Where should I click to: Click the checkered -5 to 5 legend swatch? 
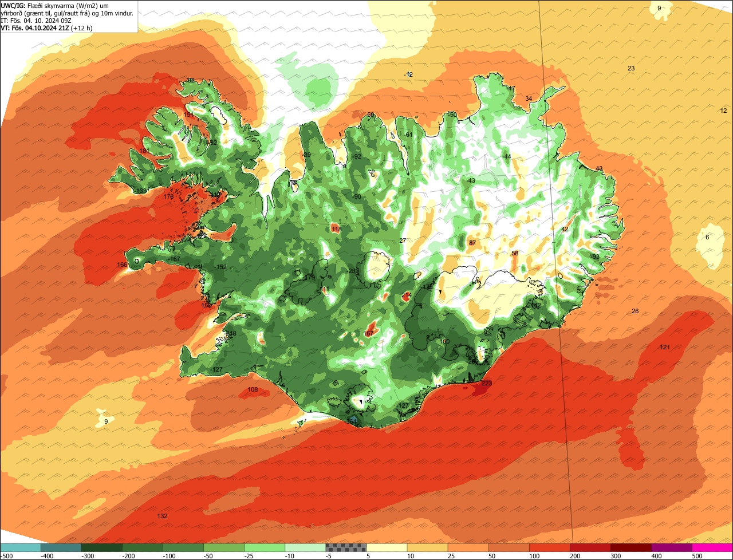coord(346,547)
